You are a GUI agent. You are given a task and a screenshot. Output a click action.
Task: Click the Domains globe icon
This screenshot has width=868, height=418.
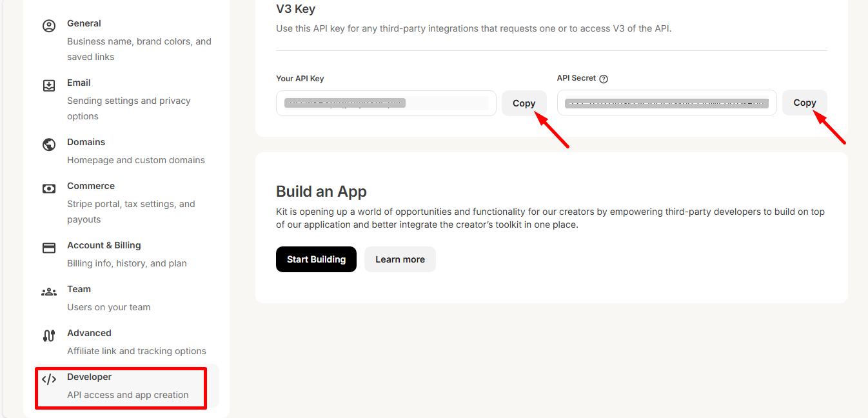(49, 144)
